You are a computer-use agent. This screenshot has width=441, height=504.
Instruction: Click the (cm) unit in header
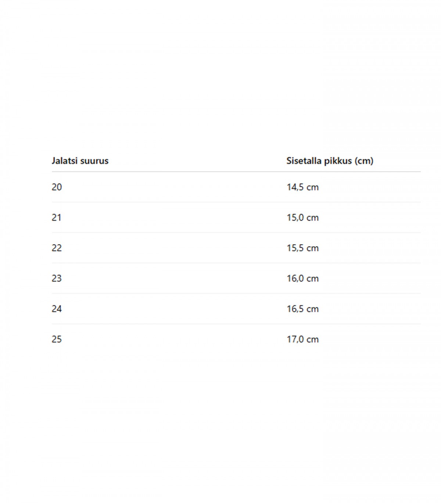[x=364, y=161]
